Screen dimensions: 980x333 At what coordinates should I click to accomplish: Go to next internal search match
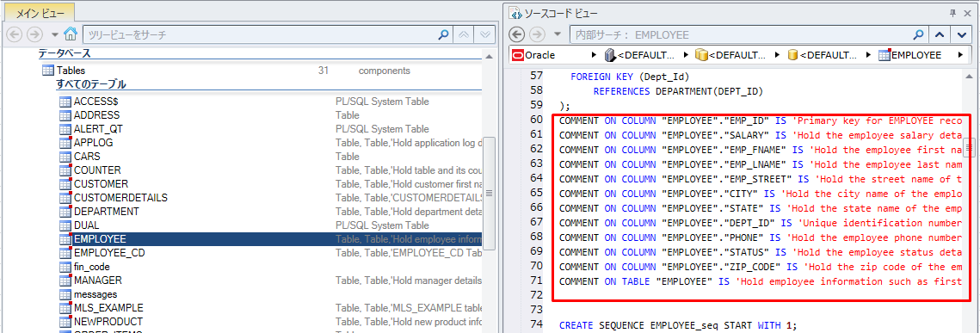tap(961, 34)
